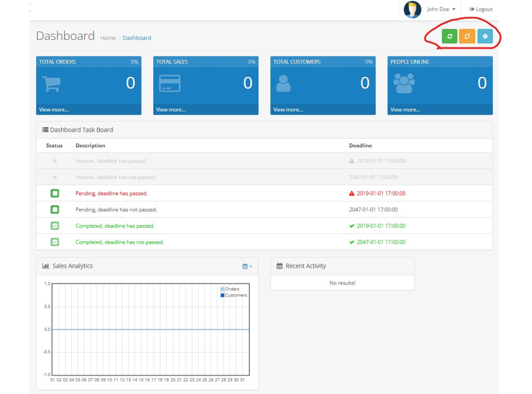
Task: Click 'View more...' under Total Orders
Action: 54,110
